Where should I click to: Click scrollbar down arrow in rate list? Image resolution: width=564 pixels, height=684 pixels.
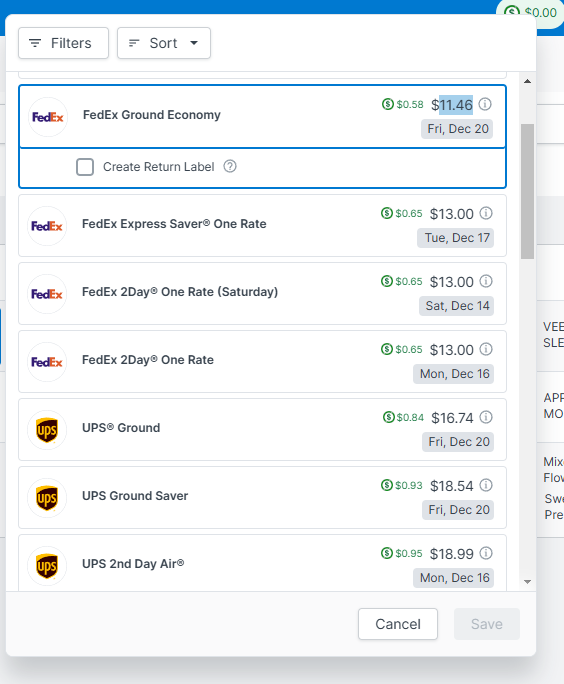point(527,581)
